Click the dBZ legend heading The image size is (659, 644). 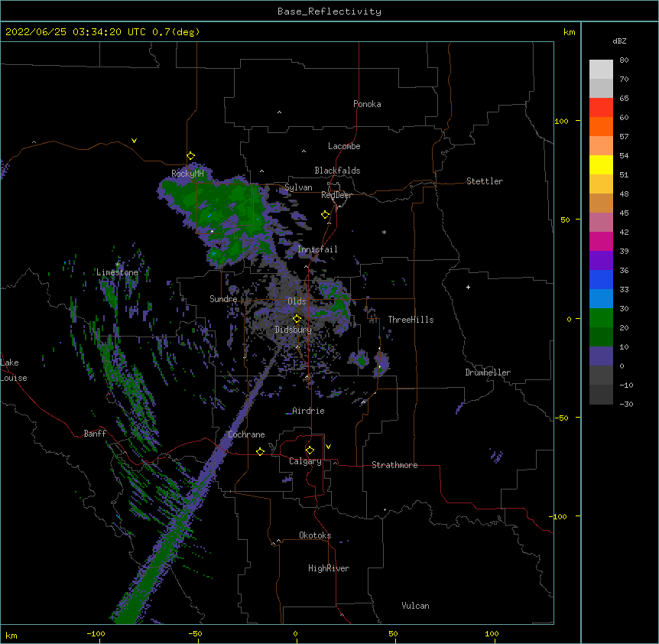(x=619, y=41)
